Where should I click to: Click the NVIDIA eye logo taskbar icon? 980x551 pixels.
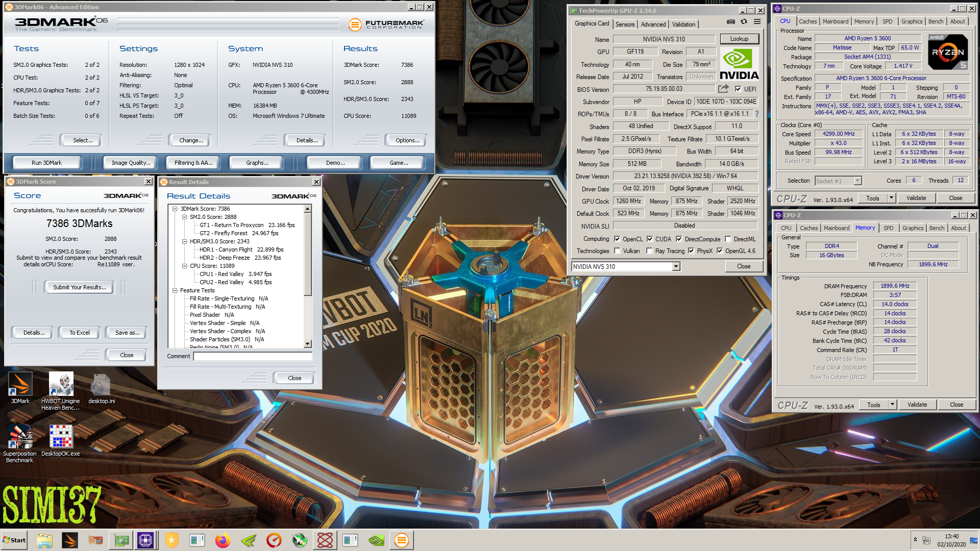click(376, 540)
